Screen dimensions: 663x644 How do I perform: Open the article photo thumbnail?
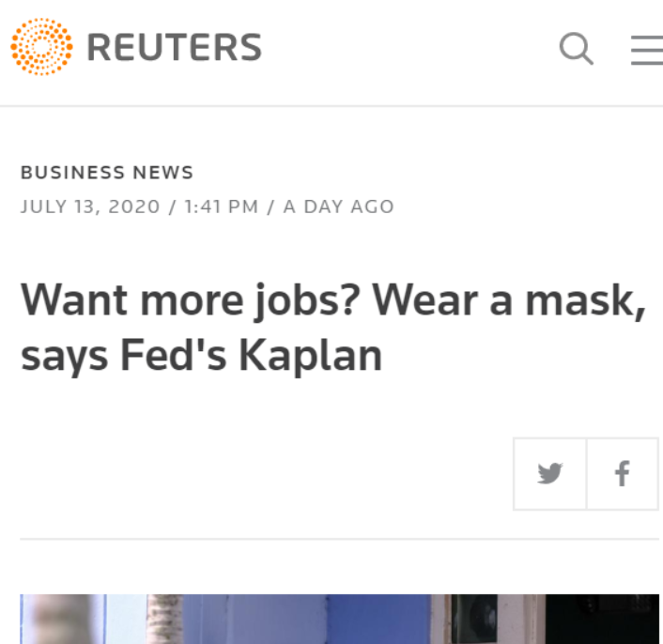340,618
